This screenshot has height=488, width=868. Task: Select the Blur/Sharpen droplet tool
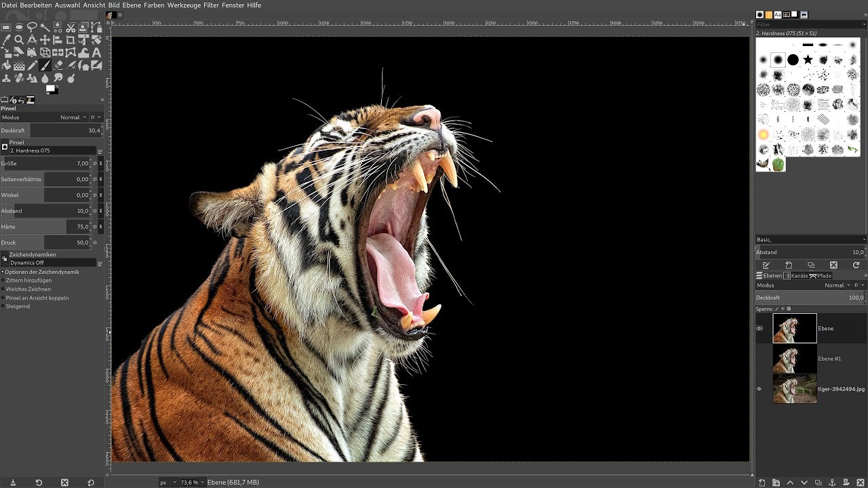(45, 79)
